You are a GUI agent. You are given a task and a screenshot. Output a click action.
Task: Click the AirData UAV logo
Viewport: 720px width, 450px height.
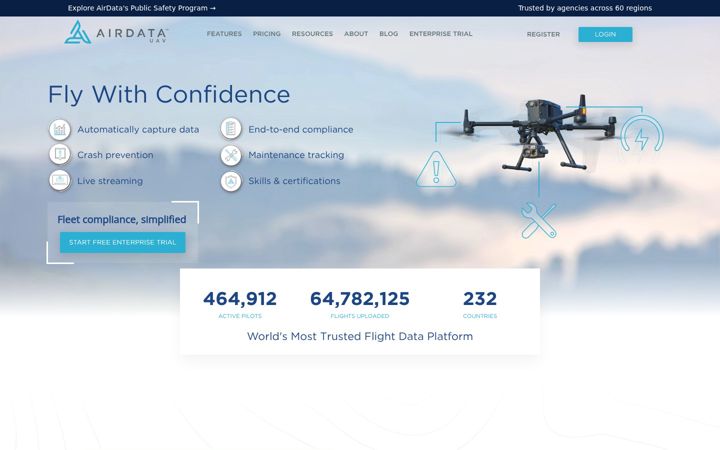click(x=116, y=32)
